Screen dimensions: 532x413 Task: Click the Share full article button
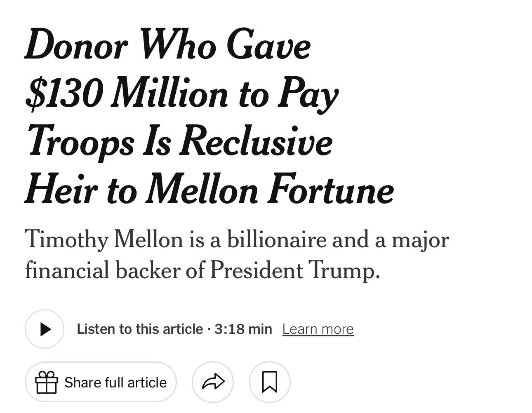[101, 382]
